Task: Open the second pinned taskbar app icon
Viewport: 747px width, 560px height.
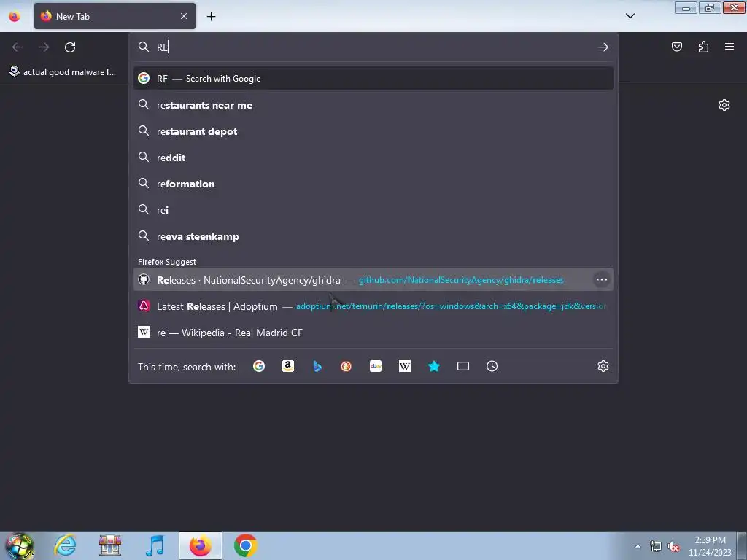Action: pos(110,545)
